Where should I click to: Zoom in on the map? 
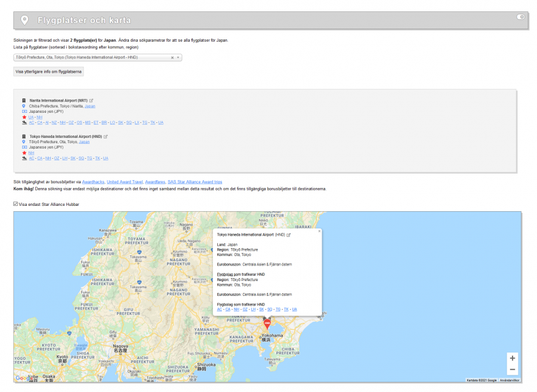pos(513,358)
